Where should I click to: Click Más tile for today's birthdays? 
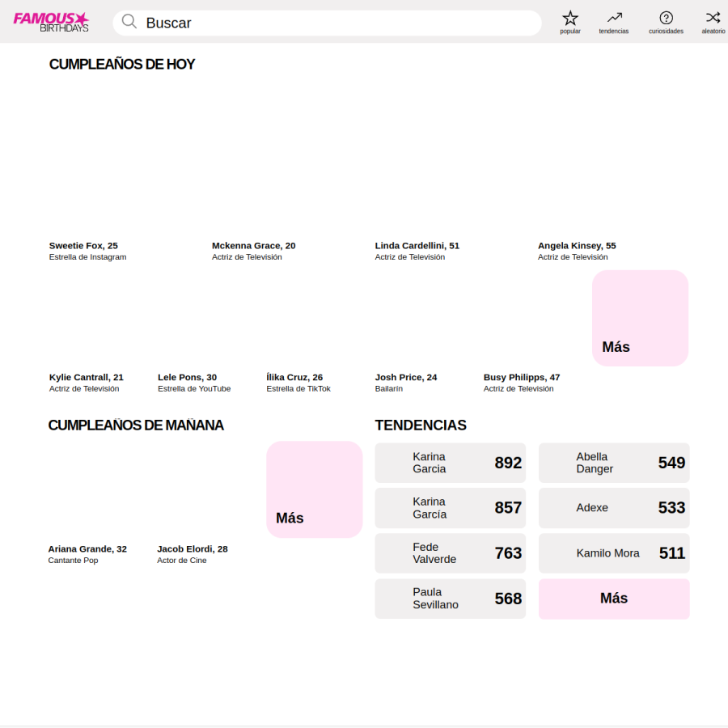(x=640, y=318)
